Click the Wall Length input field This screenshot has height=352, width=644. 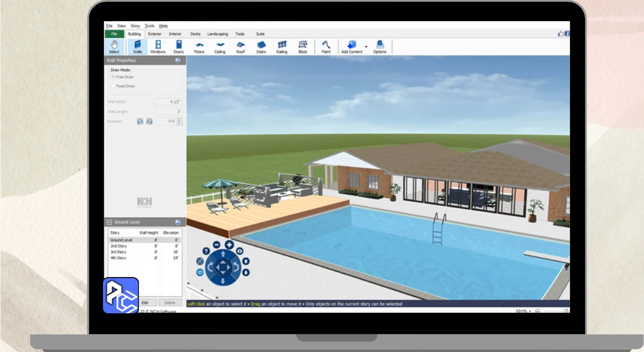click(168, 111)
